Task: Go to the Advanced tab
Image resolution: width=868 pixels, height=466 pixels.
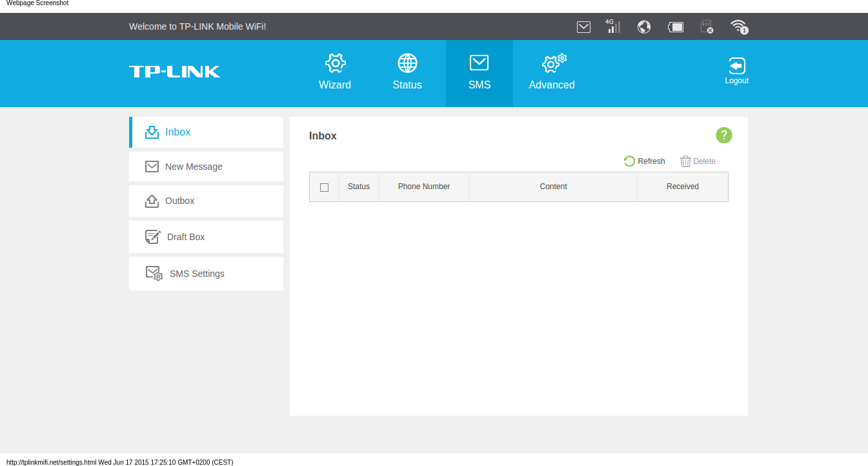Action: [552, 73]
